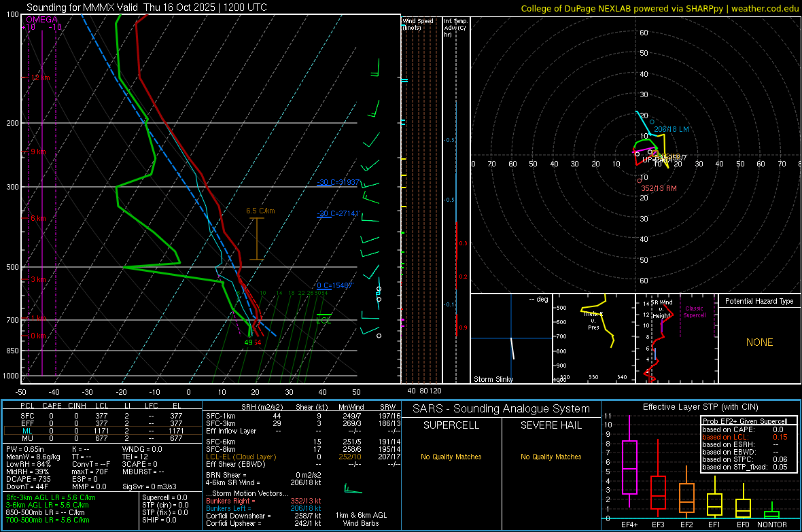Click the 6 km height marker
Image resolution: width=802 pixels, height=532 pixels.
[x=37, y=218]
